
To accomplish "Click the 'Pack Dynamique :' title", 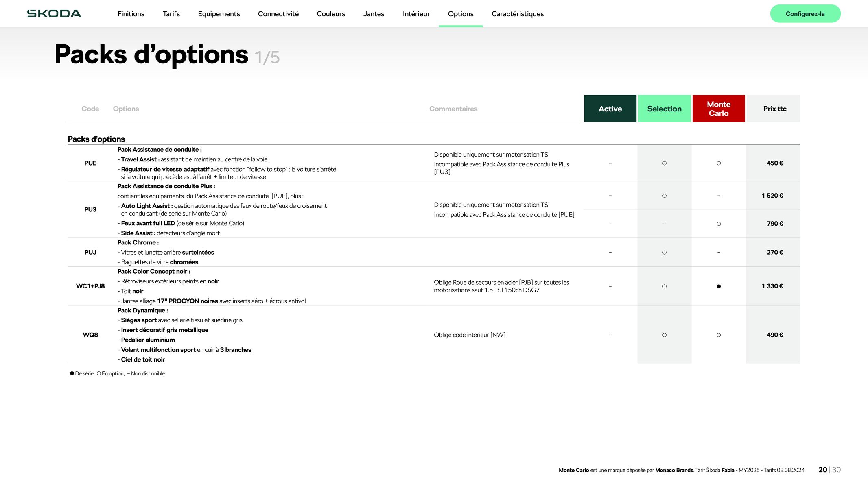I will click(142, 310).
